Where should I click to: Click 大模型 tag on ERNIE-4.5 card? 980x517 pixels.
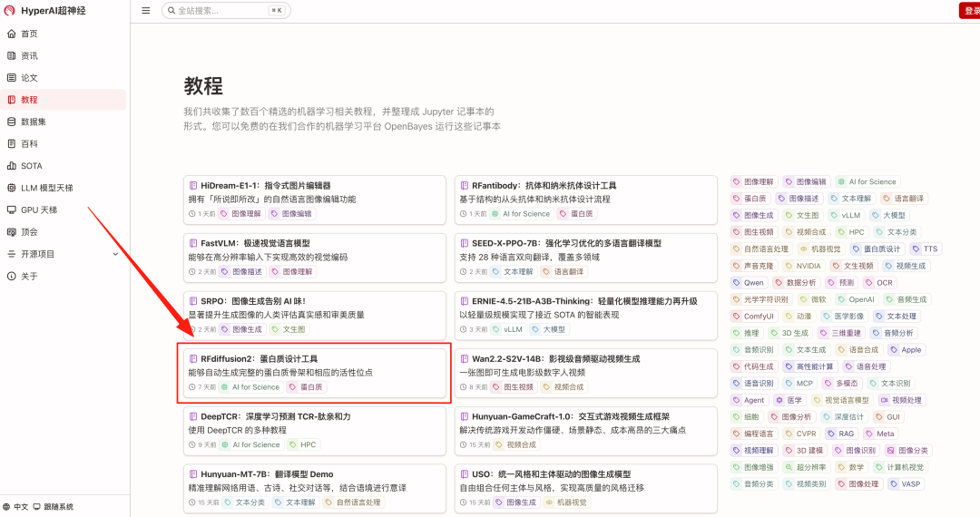click(x=549, y=329)
